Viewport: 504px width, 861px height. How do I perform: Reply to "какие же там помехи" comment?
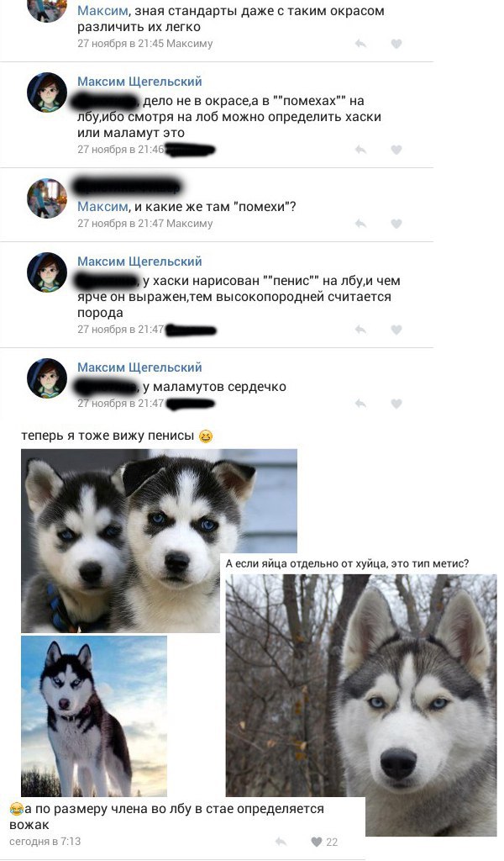tap(360, 224)
